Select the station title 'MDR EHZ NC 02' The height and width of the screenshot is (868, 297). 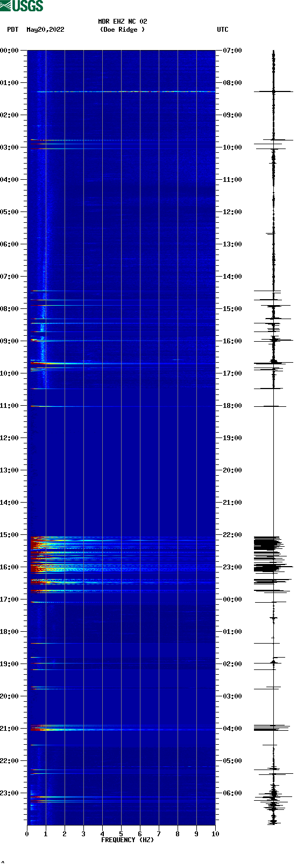coord(123,22)
